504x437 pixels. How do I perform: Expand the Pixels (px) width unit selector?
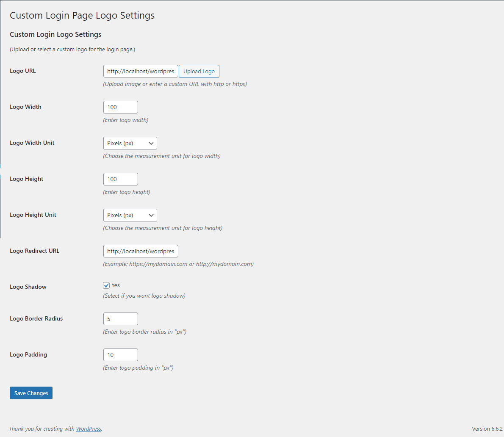(x=130, y=143)
